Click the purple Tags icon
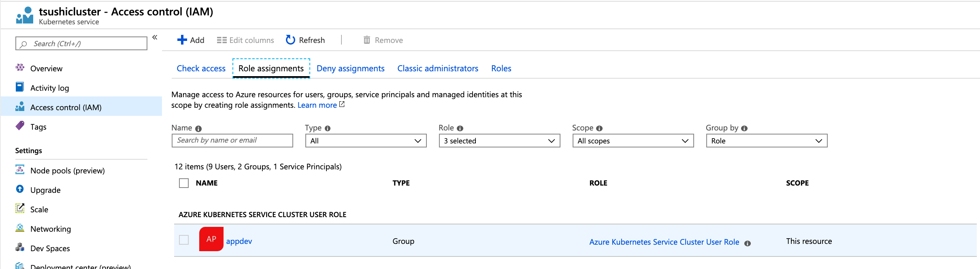 [x=20, y=126]
